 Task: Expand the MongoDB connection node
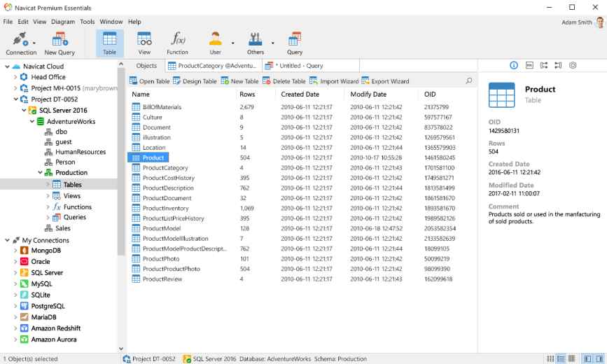(x=15, y=251)
